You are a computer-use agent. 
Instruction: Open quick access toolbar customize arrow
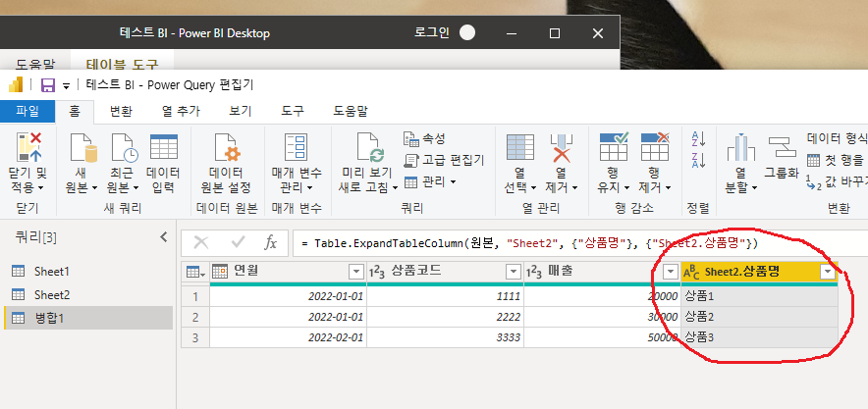[x=67, y=85]
